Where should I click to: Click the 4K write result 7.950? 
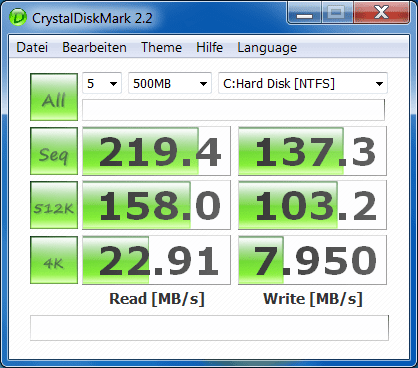pos(312,260)
